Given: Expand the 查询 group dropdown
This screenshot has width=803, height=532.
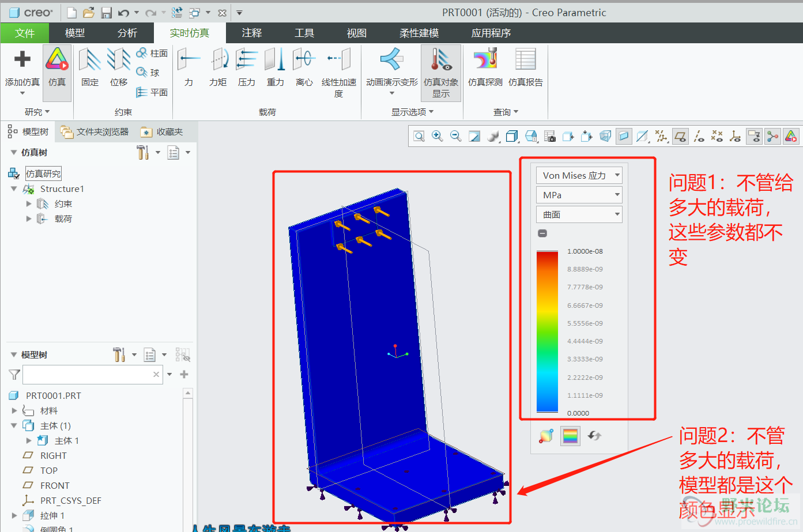Looking at the screenshot, I should point(506,112).
